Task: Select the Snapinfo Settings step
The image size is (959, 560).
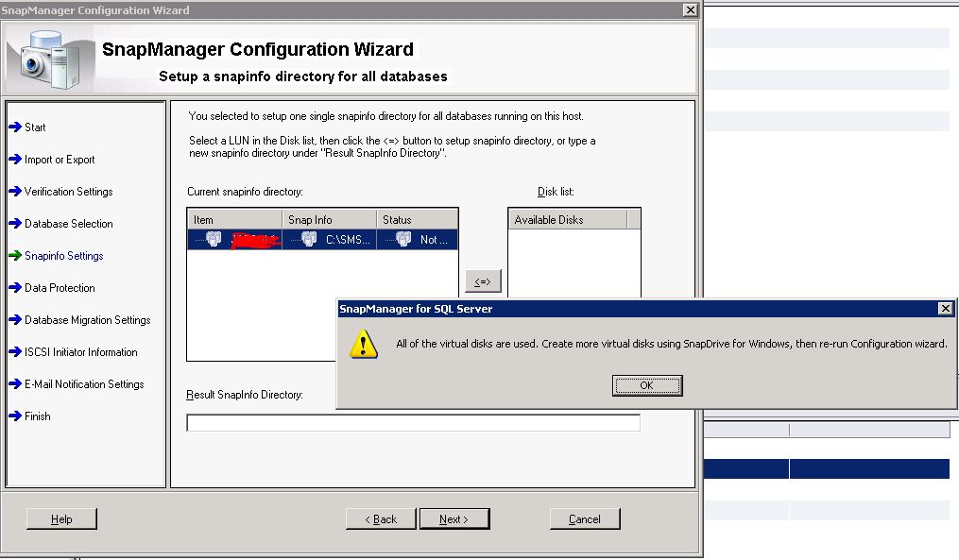Action: 63,256
